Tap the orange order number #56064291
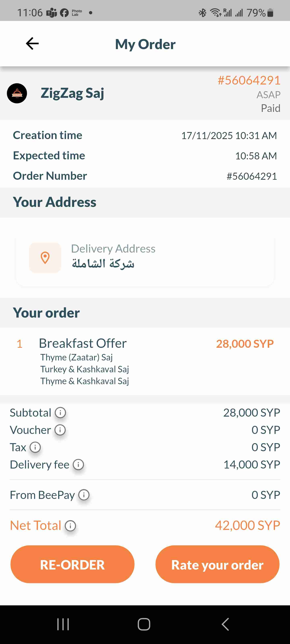Image resolution: width=290 pixels, height=644 pixels. (x=249, y=80)
